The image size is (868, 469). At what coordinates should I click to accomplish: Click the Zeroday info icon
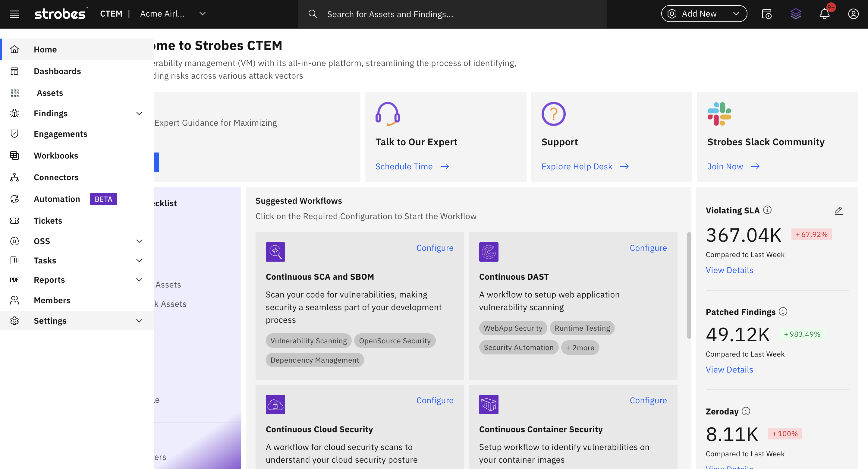746,411
